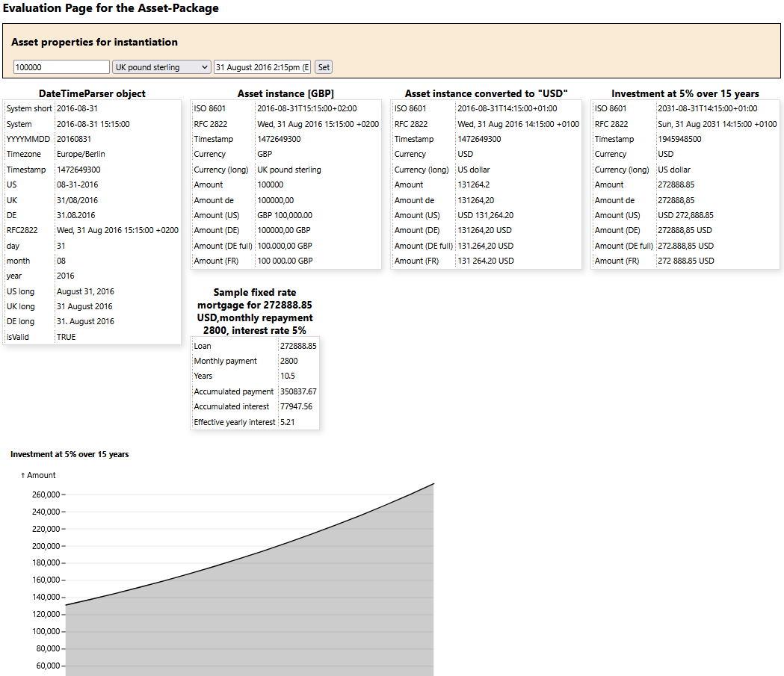Select the Effective yearly interest value 5.21

tap(287, 422)
